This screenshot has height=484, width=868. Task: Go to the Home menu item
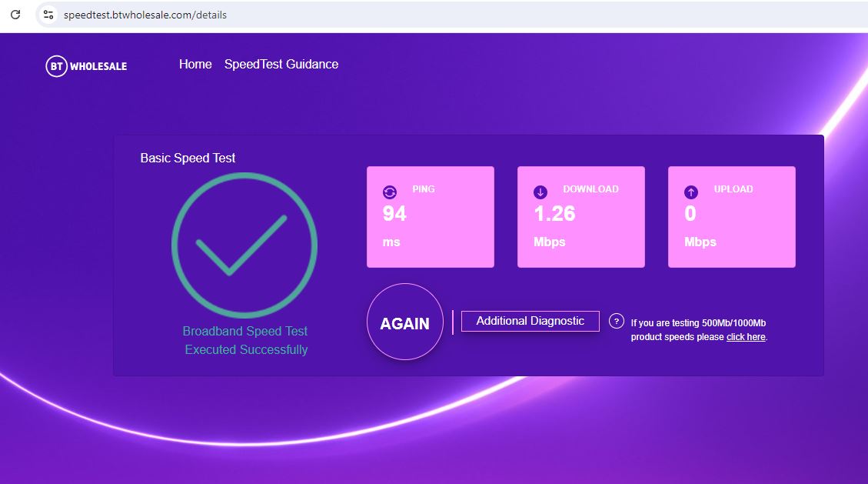pos(195,64)
